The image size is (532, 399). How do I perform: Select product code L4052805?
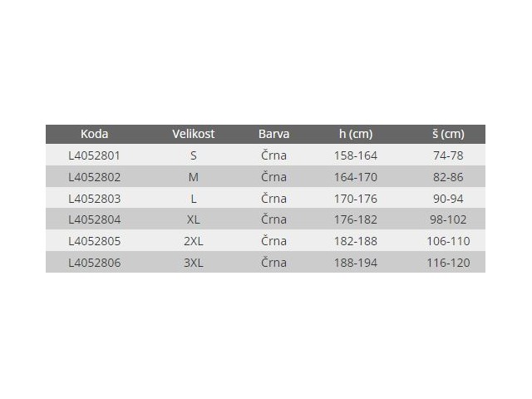pos(94,241)
